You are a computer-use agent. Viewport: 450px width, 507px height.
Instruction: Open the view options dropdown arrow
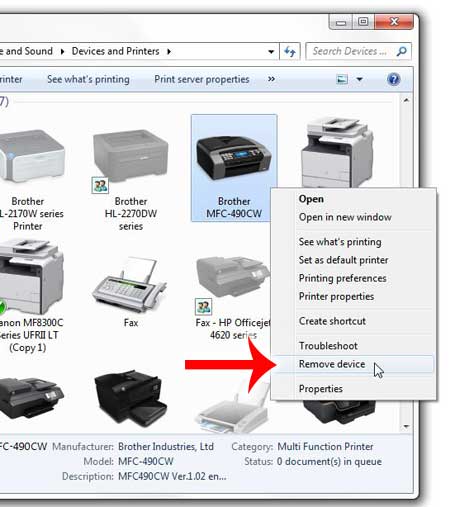(359, 79)
